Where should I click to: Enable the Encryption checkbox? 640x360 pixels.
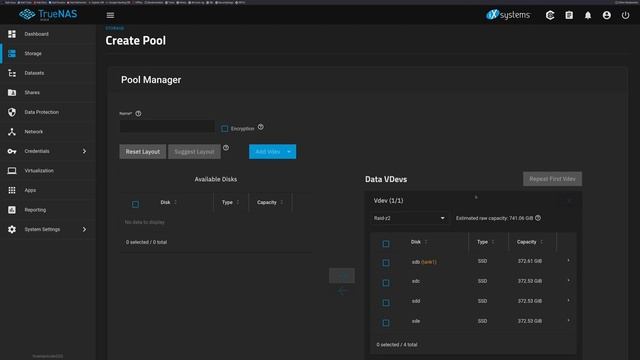click(x=224, y=129)
